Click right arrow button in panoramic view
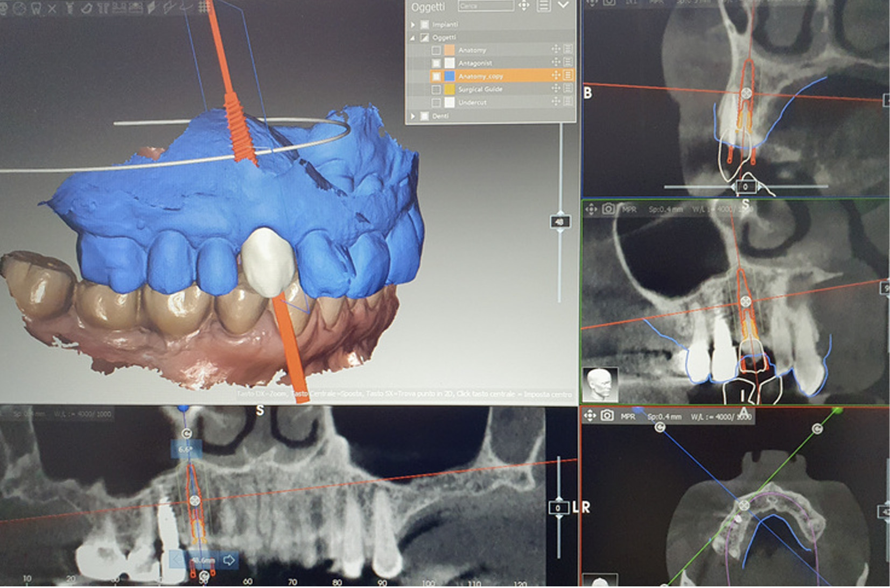This screenshot has width=890, height=588. 229,560
